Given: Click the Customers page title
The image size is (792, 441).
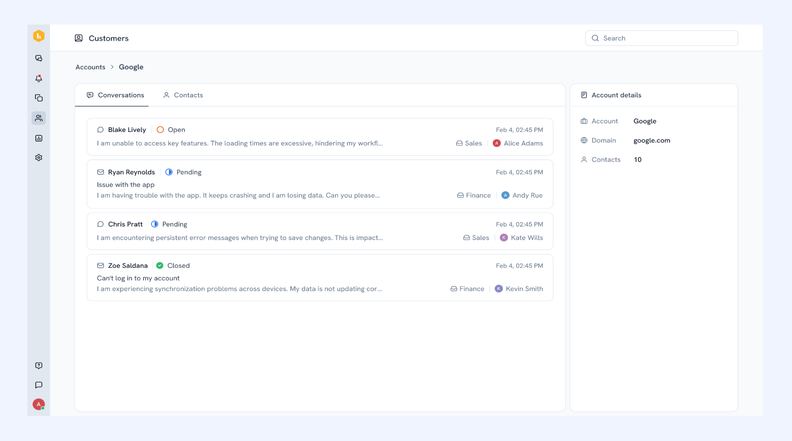Looking at the screenshot, I should [109, 38].
